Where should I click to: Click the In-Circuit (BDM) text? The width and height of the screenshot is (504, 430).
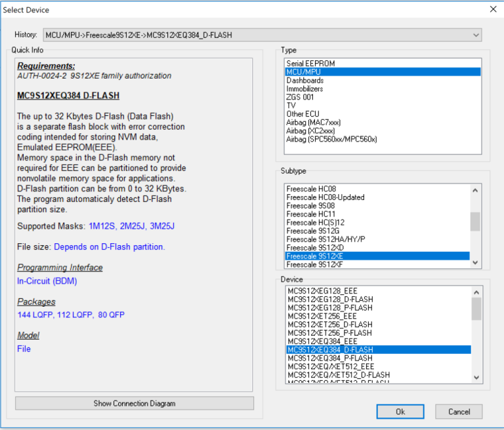[x=47, y=281]
